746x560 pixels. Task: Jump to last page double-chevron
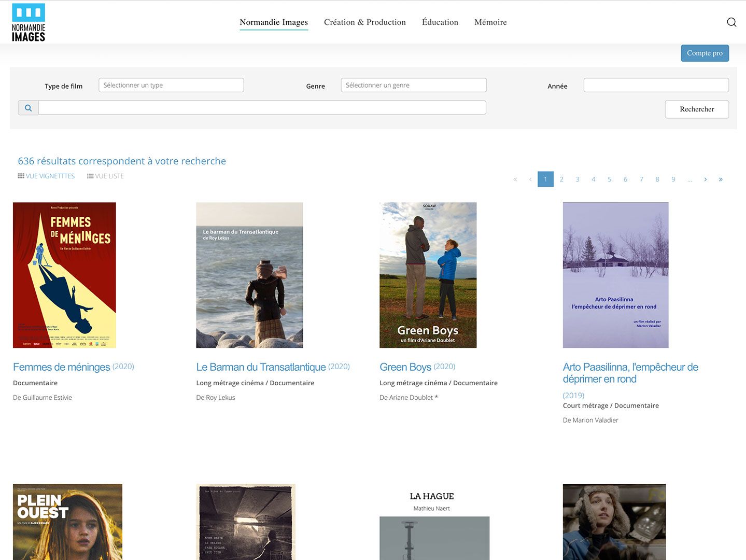pyautogui.click(x=721, y=179)
